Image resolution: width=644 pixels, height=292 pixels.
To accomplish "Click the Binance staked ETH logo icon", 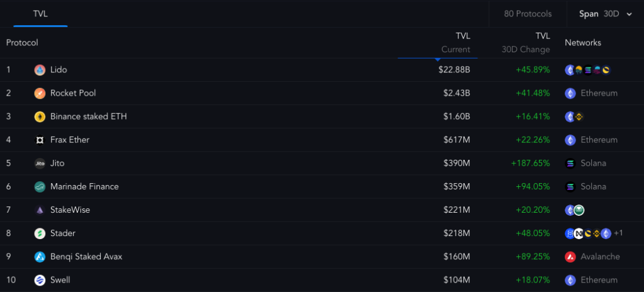I will point(40,116).
